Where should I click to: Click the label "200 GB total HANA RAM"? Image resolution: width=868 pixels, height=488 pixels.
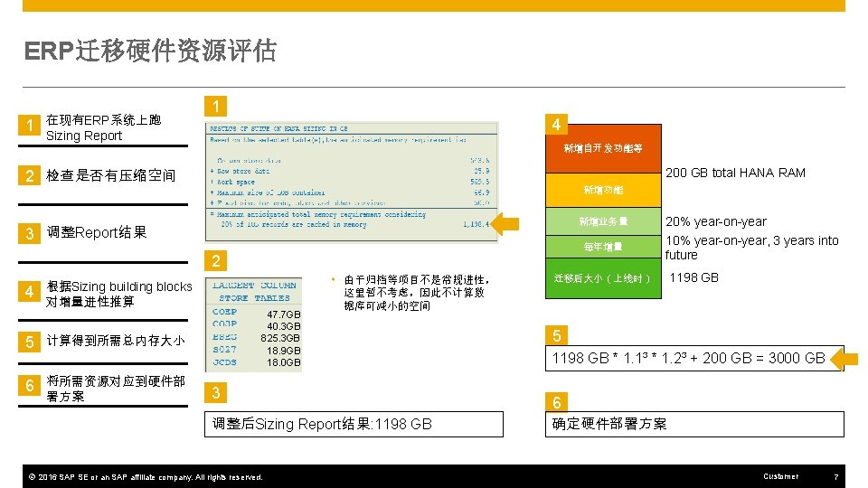pyautogui.click(x=735, y=173)
